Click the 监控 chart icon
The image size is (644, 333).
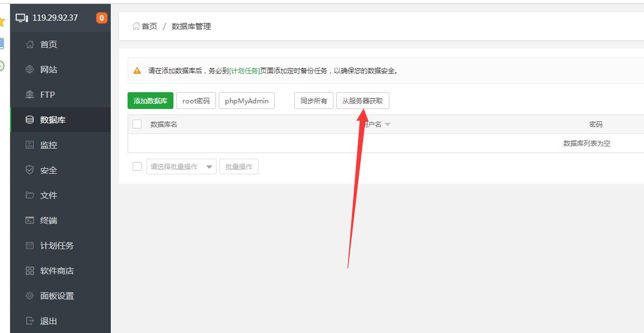point(30,145)
